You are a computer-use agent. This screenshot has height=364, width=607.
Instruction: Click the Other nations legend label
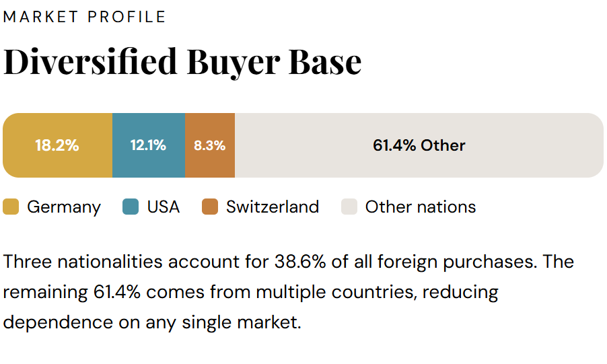[421, 207]
